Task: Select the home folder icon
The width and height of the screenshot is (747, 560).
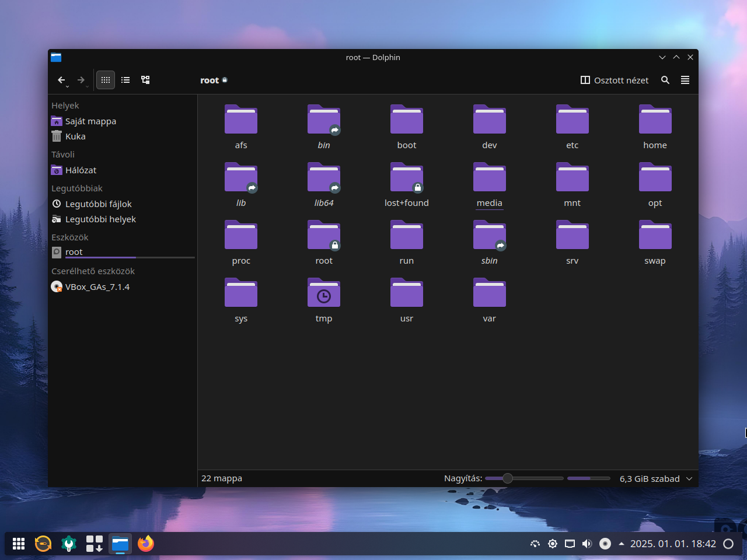Action: [655, 119]
